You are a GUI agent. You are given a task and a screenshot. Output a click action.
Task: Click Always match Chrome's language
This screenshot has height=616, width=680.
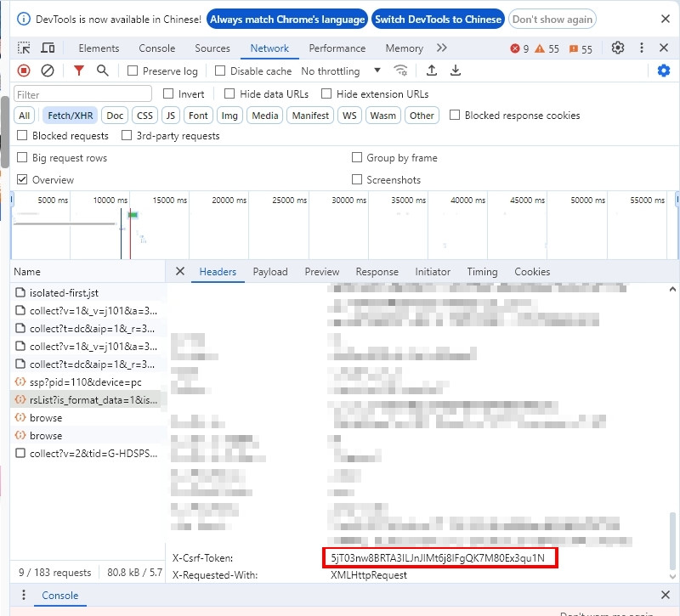pos(287,19)
